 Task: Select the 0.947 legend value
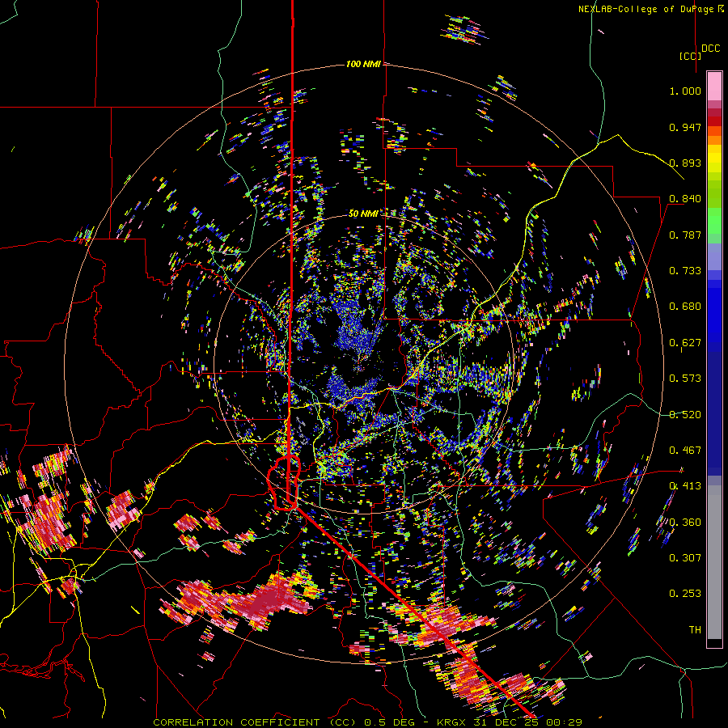click(685, 127)
